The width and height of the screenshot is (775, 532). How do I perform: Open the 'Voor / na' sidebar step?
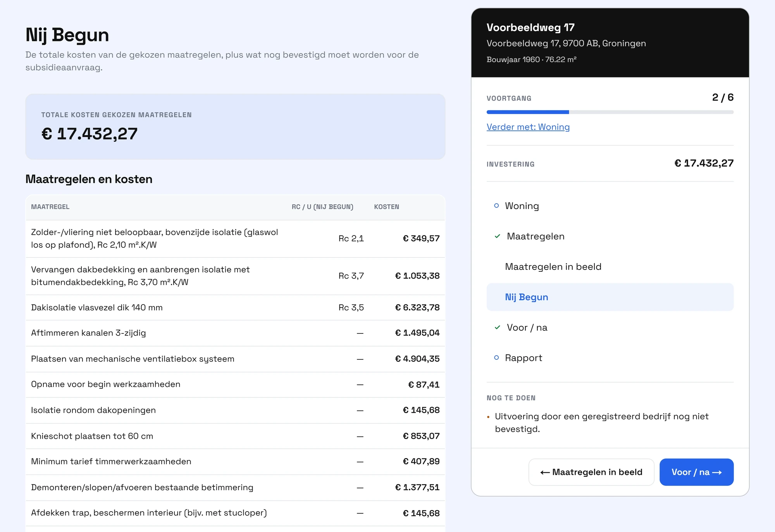(610, 328)
